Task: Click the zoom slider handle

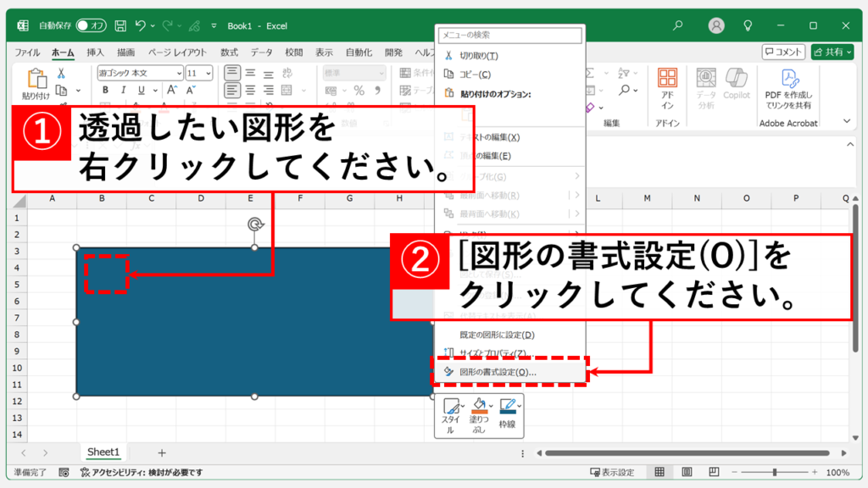Action: click(773, 472)
